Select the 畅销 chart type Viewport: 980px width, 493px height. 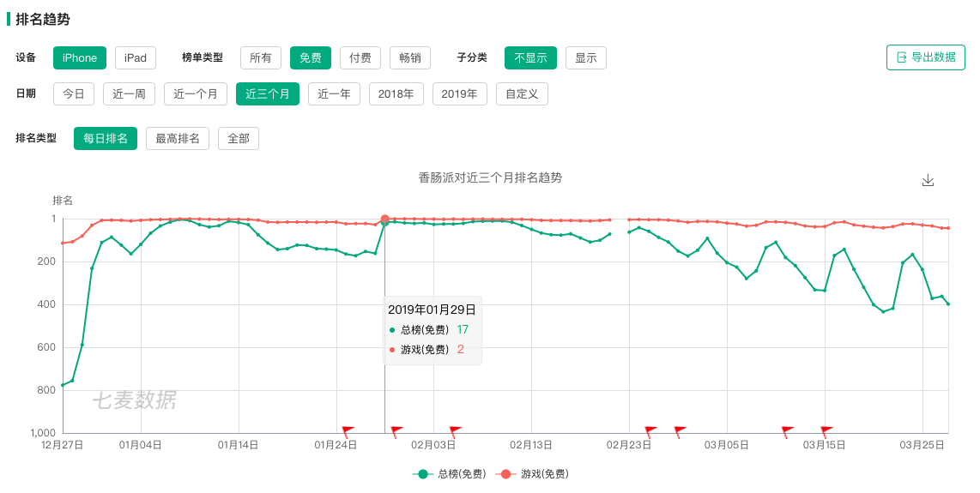pyautogui.click(x=410, y=58)
